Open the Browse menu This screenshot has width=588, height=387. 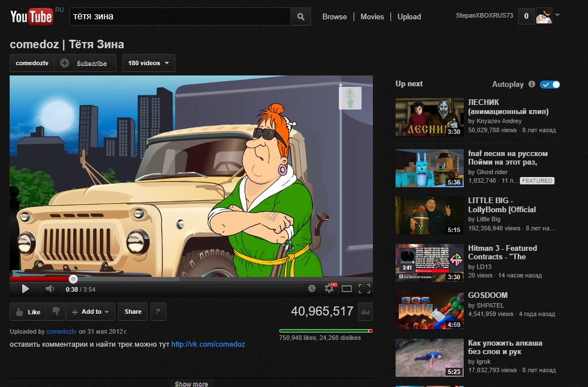tap(334, 17)
